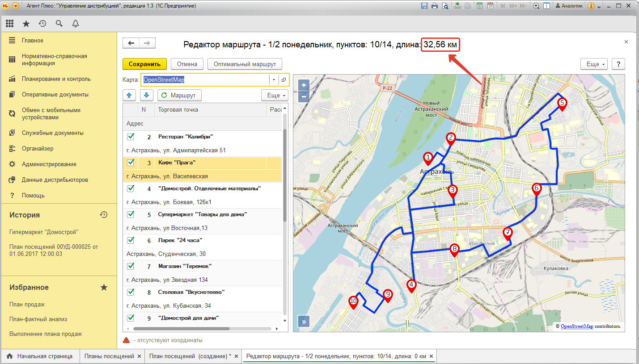Open Оперативные документы section
Image resolution: width=639 pixels, height=364 pixels.
(x=55, y=95)
